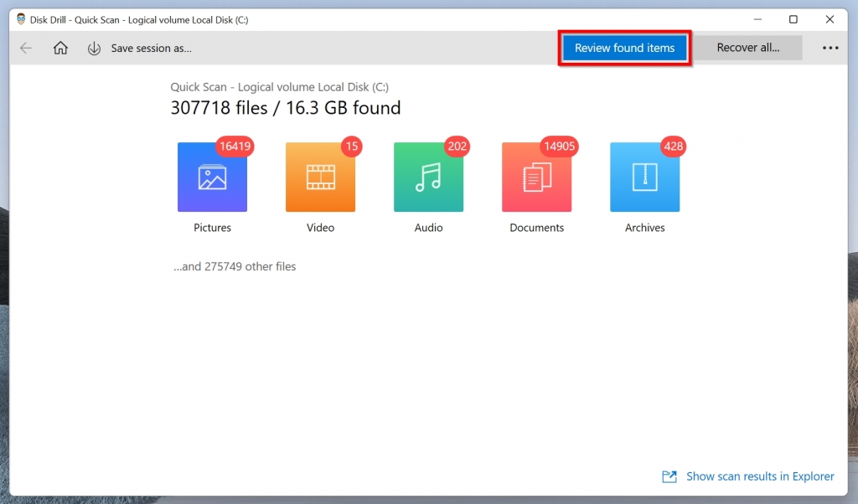Click the 202 badge on Audio
The height and width of the screenshot is (504, 858).
tap(457, 147)
